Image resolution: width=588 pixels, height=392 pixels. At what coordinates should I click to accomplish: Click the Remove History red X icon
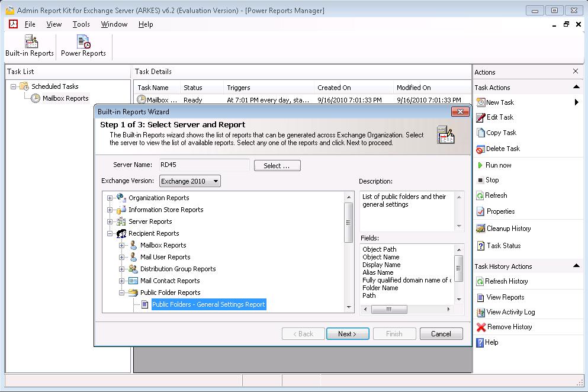481,327
